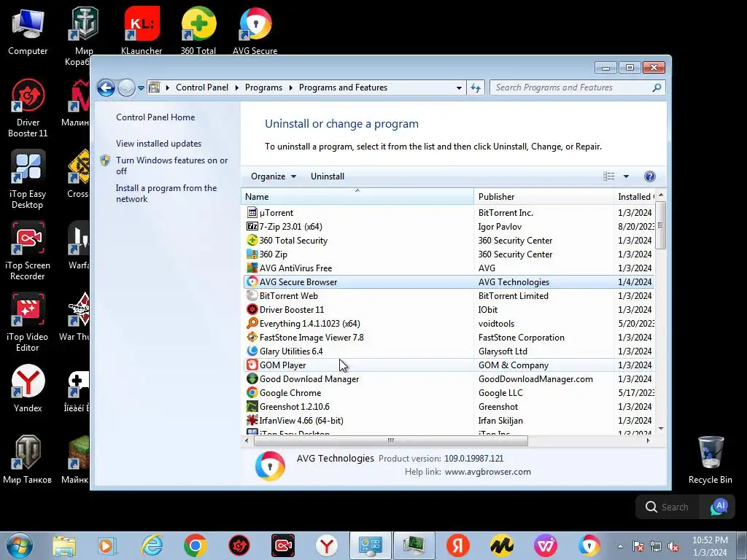747x560 pixels.
Task: Select Good Download Manager entry
Action: (449, 379)
